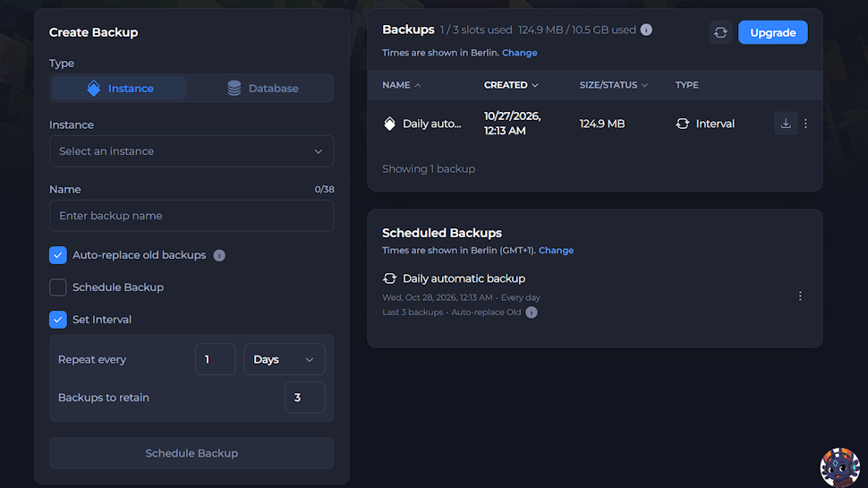The height and width of the screenshot is (488, 868).
Task: Click the 10/27/2026, 12:13 AM created cell
Action: (x=512, y=124)
